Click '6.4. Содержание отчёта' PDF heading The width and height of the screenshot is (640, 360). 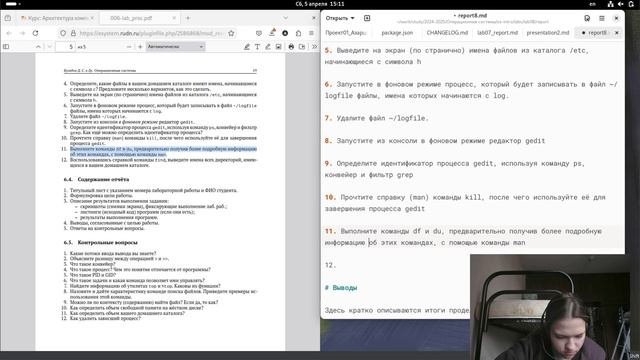click(96, 179)
